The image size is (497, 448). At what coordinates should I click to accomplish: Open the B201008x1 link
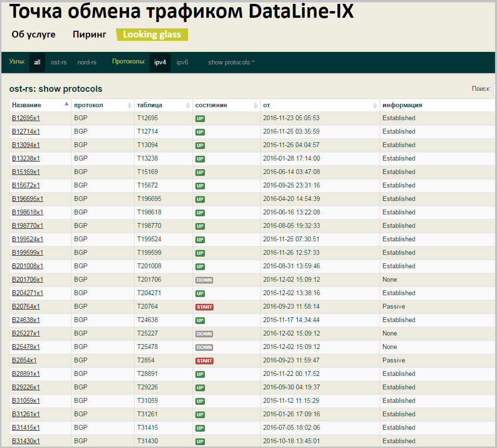27,266
